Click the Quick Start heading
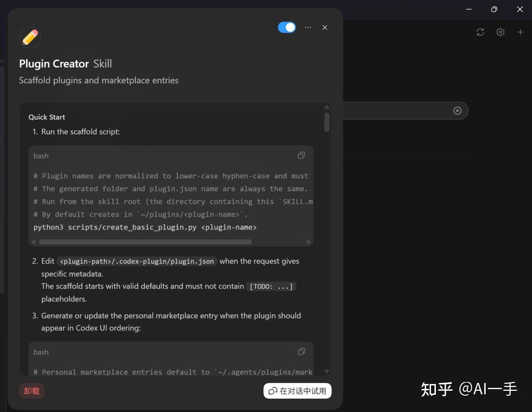Screen dimensions: 532x412 [x=47, y=117]
